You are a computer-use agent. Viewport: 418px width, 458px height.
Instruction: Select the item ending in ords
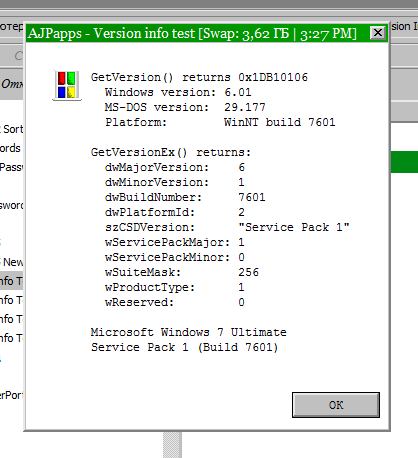tap(10, 148)
